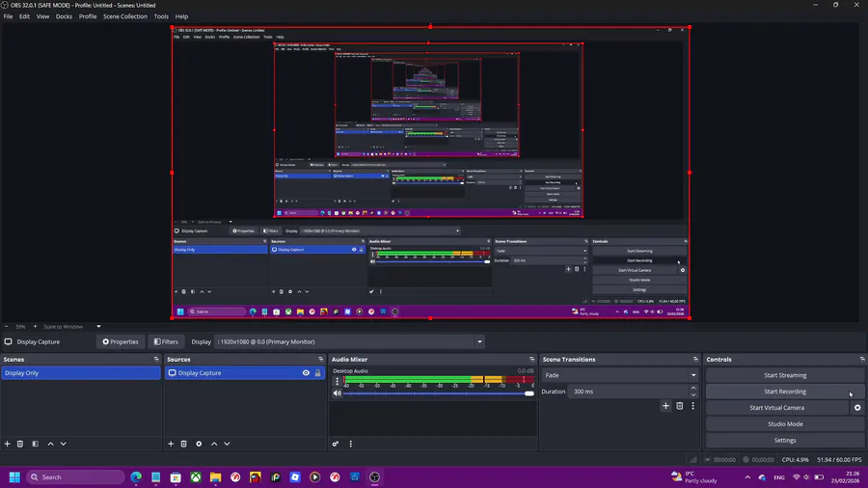
Task: Move the scene up with the arrow
Action: pos(50,444)
